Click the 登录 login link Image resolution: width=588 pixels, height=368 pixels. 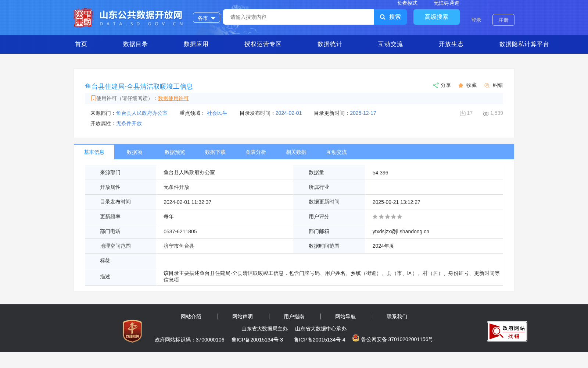476,20
